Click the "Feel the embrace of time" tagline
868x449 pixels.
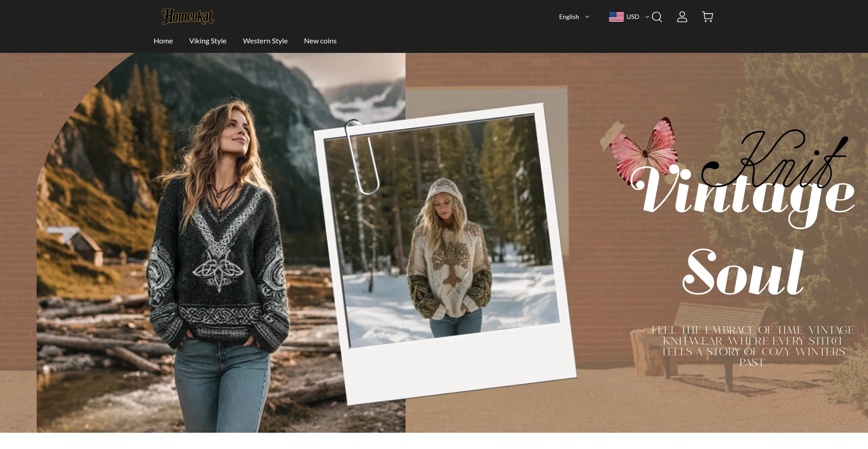pyautogui.click(x=752, y=346)
